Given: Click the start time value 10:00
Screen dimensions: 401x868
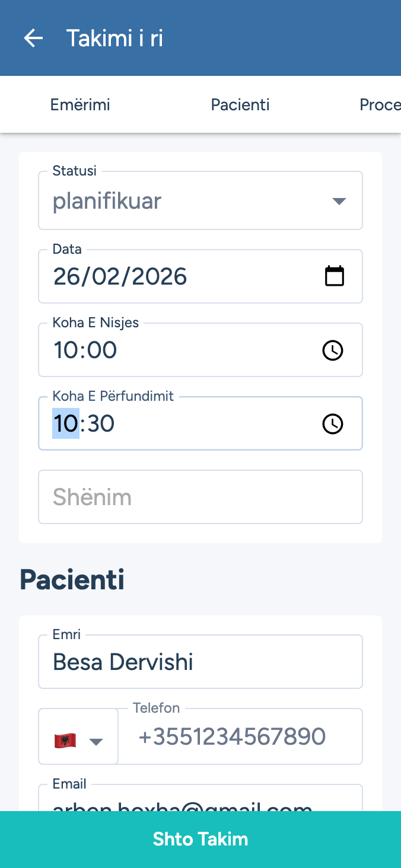Looking at the screenshot, I should point(85,350).
